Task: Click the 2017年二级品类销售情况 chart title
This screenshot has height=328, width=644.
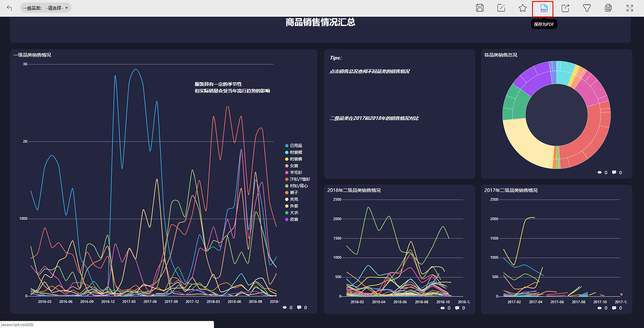Action: click(511, 190)
